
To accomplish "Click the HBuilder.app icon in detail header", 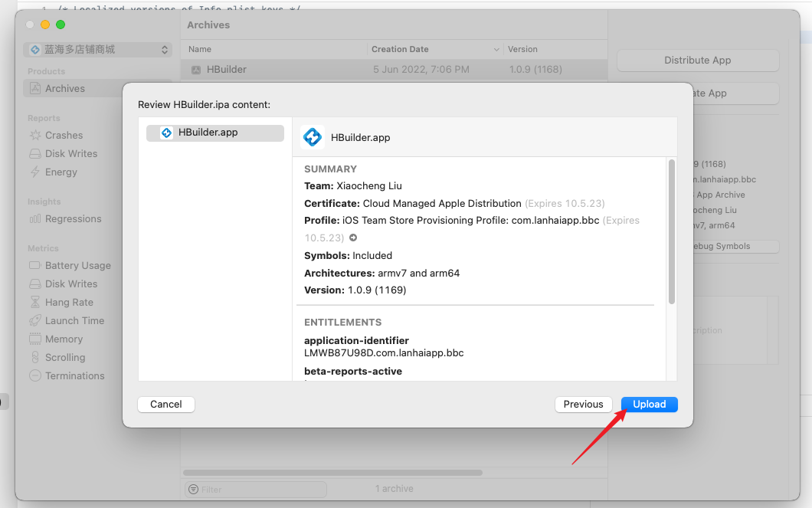I will point(313,137).
